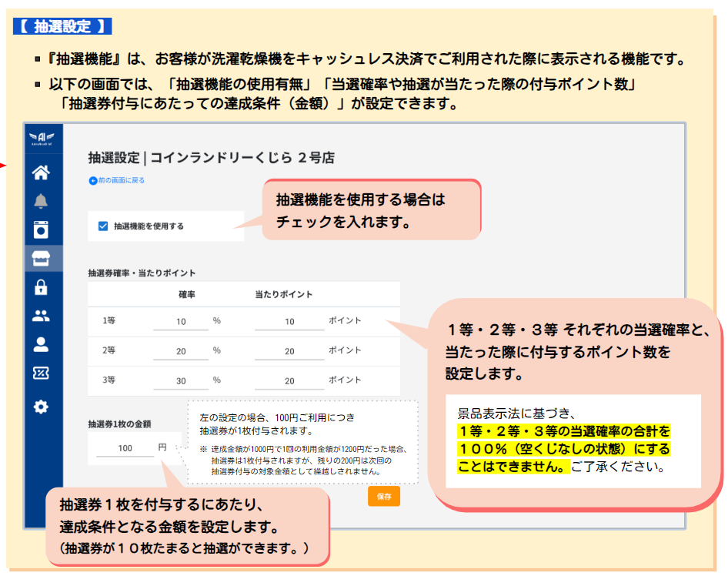Select the store icon in sidebar
Viewport: 728px width, 576px height.
point(41,258)
